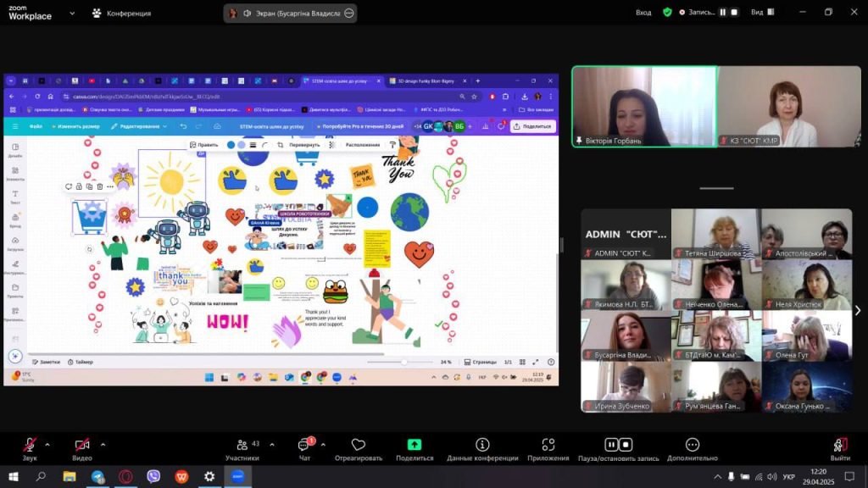This screenshot has width=868, height=488.
Task: Click the crop icon in Canva toolbar
Action: tap(280, 145)
